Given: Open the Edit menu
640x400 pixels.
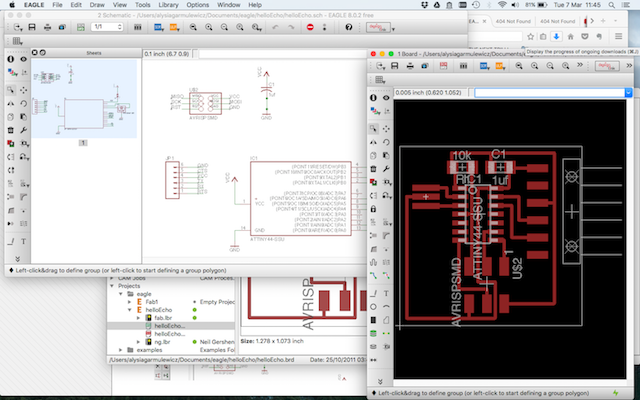Looking at the screenshot, I should [x=76, y=5].
